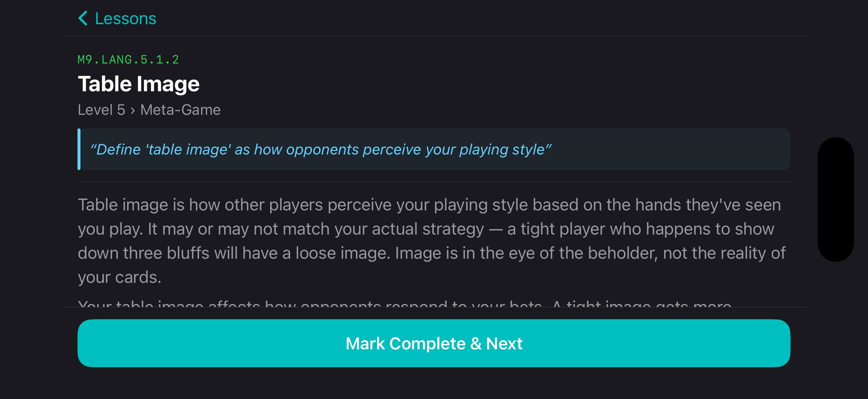Viewport: 868px width, 399px height.
Task: Click the breadcrumb chevron after Level 5
Action: pyautogui.click(x=133, y=111)
